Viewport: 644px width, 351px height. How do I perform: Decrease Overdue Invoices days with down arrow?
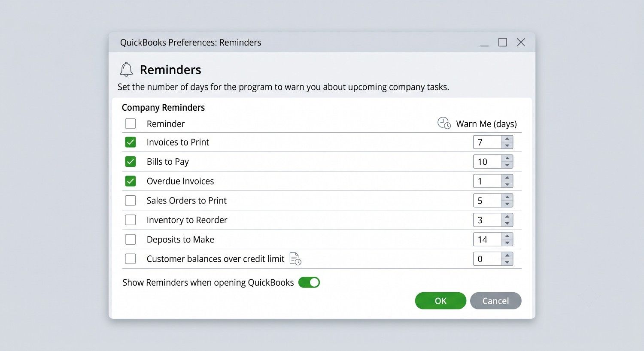[x=507, y=185]
